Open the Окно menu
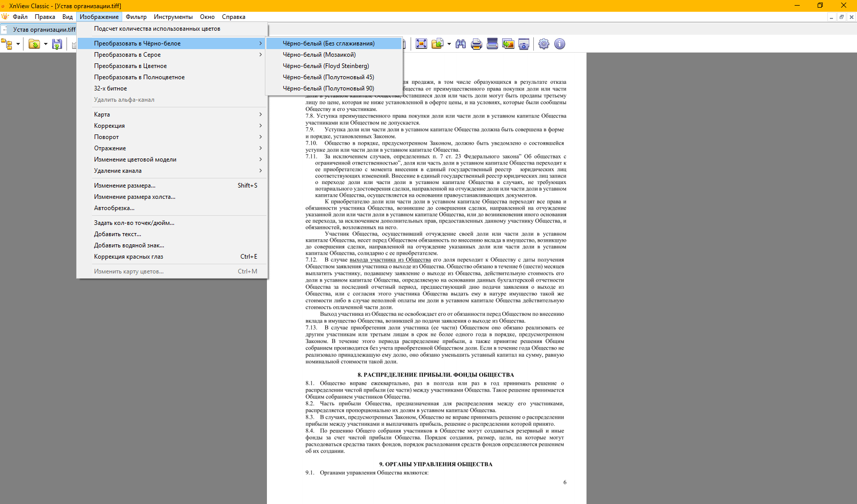This screenshot has height=504, width=857. [207, 17]
